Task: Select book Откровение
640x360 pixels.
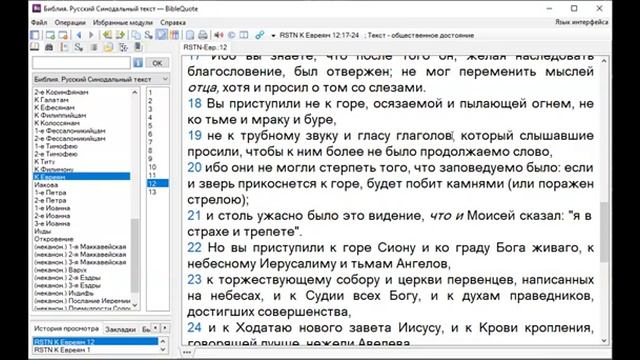Action: 54,239
